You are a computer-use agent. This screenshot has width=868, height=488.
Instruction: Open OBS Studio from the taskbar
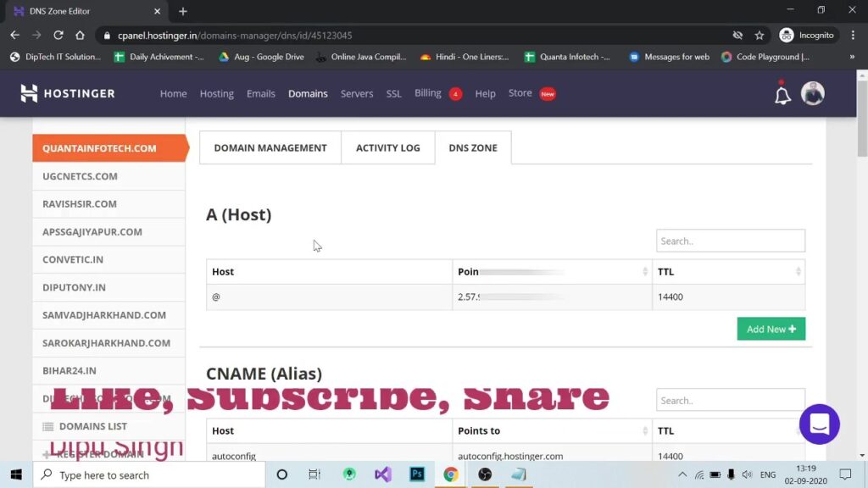click(485, 474)
